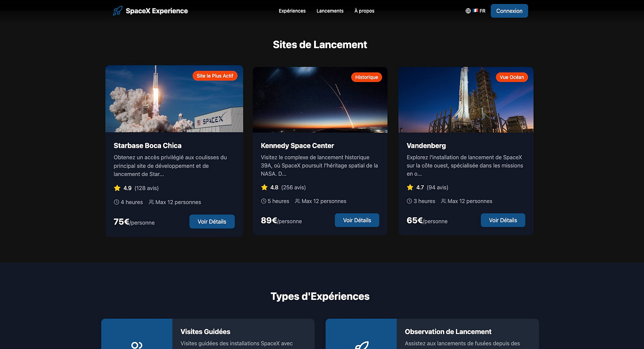
Task: Click the SpaceX Experience rocket logo icon
Action: (117, 11)
